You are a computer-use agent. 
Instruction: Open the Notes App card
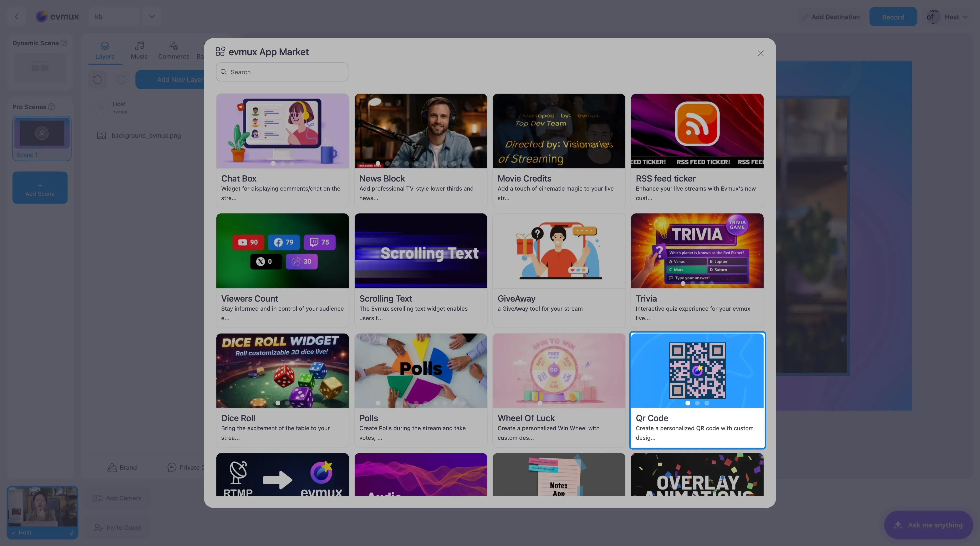pos(558,474)
